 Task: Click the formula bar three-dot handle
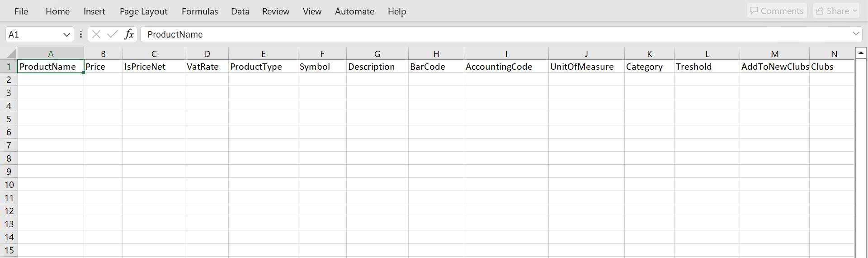point(81,34)
